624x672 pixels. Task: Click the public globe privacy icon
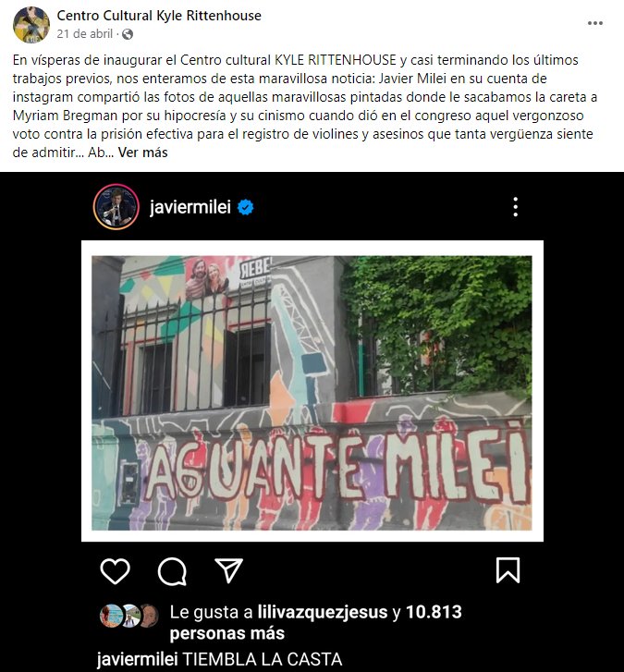(128, 34)
